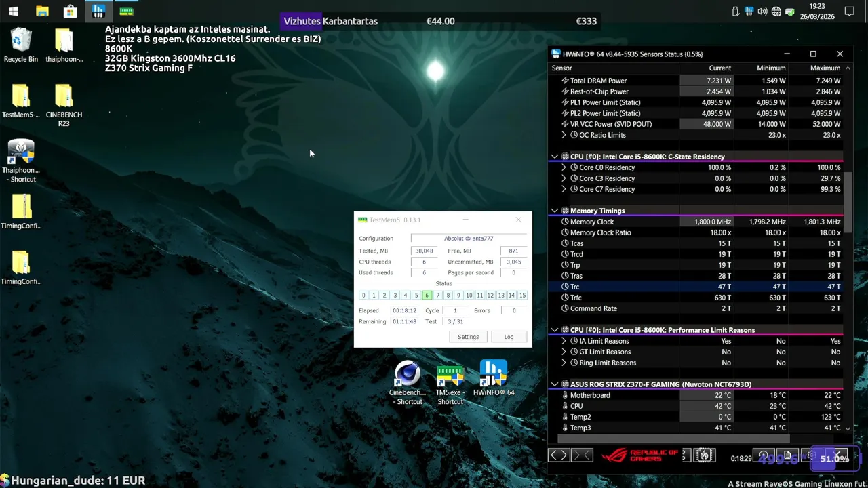Expand the Core C0 Residency row
Viewport: 868px width, 488px height.
point(564,167)
